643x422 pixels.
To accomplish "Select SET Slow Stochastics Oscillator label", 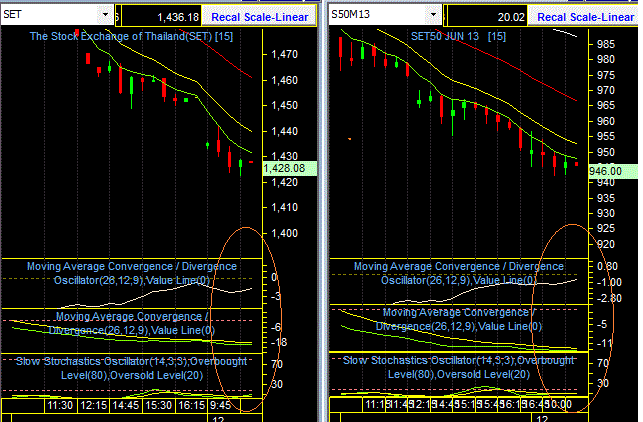I will (132, 368).
